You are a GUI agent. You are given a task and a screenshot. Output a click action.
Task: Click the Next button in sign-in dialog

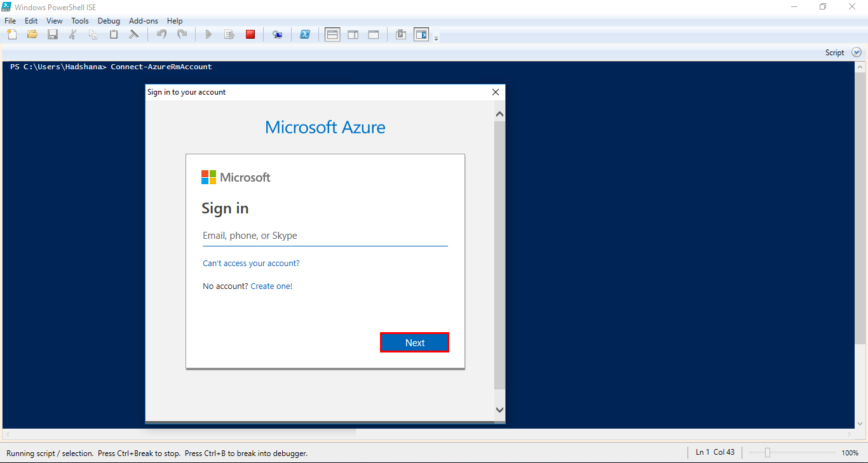[x=414, y=342]
